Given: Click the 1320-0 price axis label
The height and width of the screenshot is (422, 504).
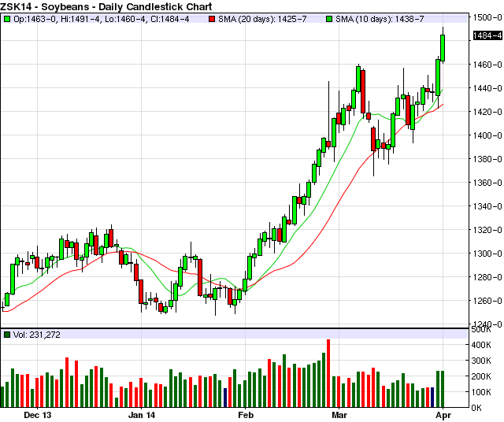Looking at the screenshot, I should tap(487, 230).
